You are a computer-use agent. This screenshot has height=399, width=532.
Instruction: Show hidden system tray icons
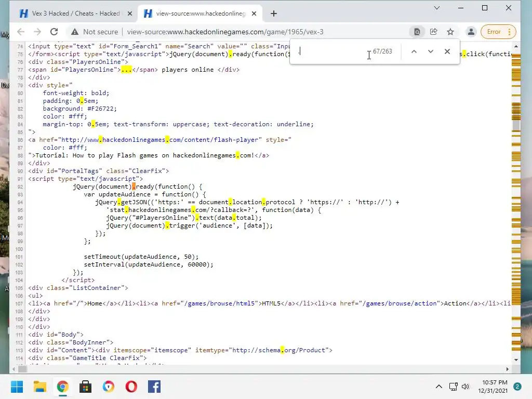tap(438, 387)
